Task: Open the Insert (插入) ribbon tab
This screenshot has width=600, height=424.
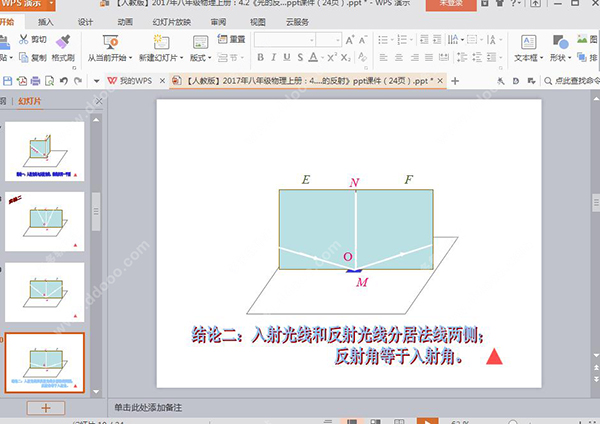Action: [46, 22]
